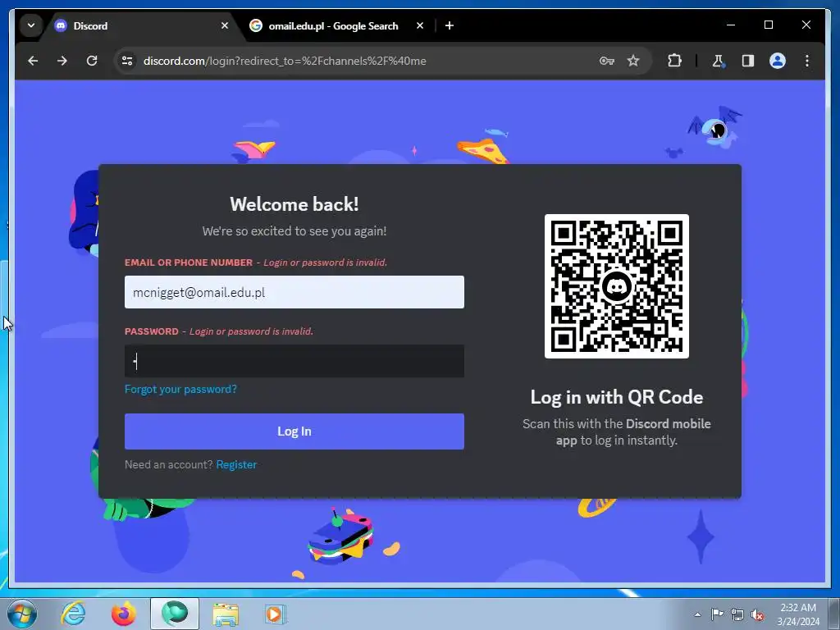Screen dimensions: 840x630
Task: Switch to omail.edu.pl Google Search tab
Action: tap(333, 25)
